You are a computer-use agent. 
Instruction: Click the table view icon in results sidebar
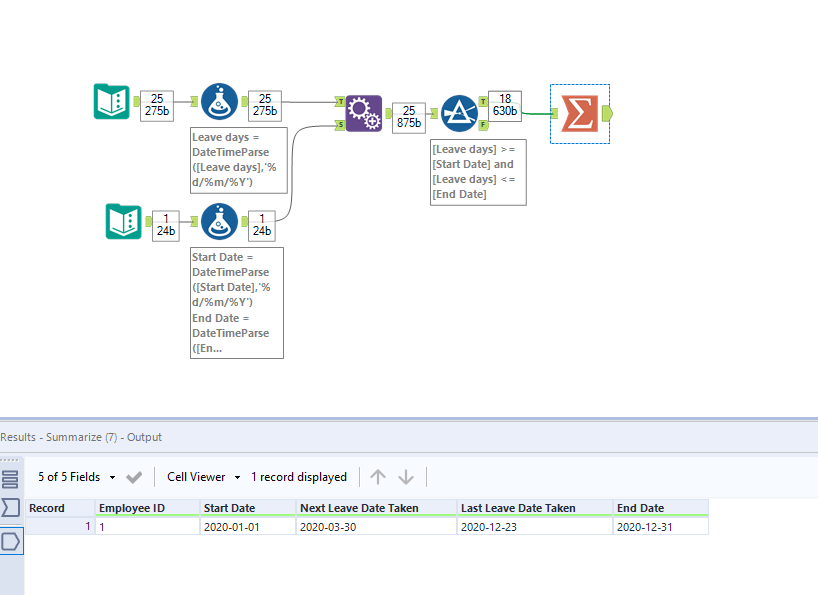coord(12,478)
